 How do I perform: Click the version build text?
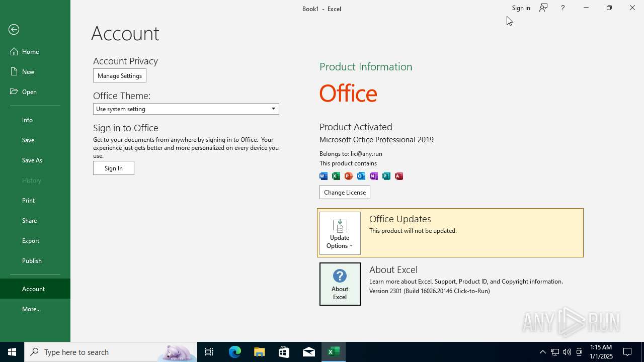pos(430,291)
